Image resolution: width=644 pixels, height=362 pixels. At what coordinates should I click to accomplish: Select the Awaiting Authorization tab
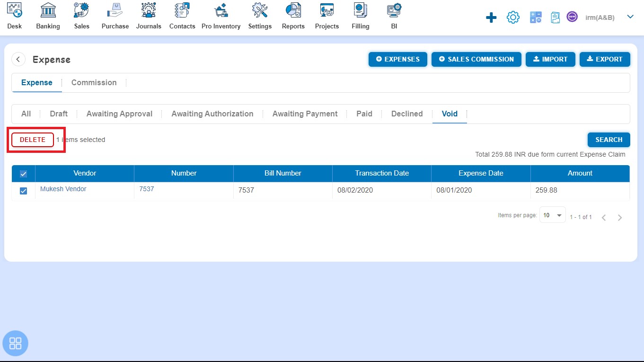pos(212,114)
